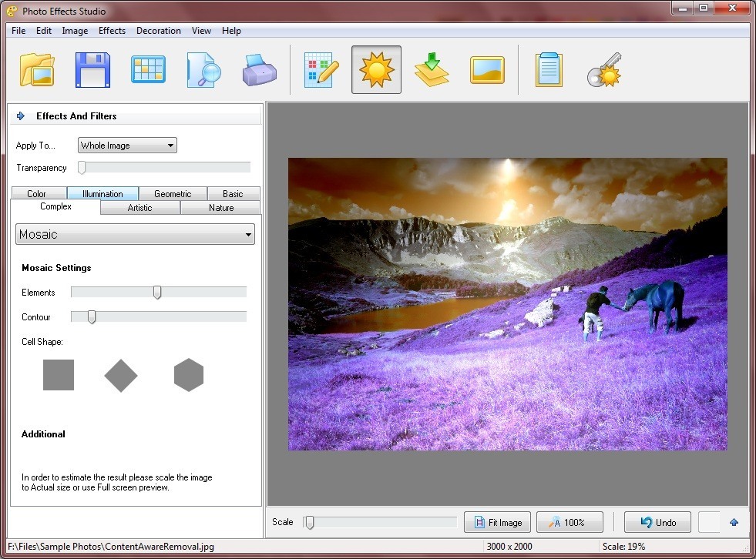Pick the hexagon cell shape
Viewport: 756px width, 559px height.
click(189, 375)
